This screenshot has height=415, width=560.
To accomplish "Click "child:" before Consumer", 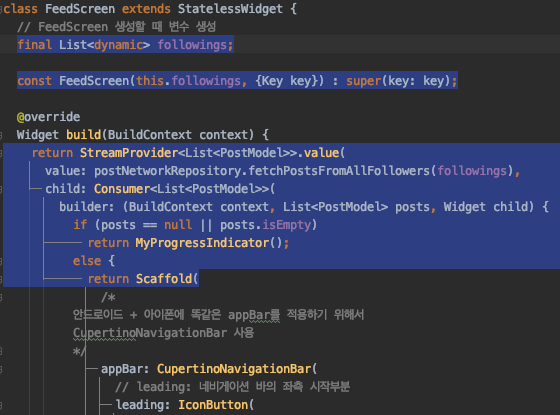I will coord(66,189).
